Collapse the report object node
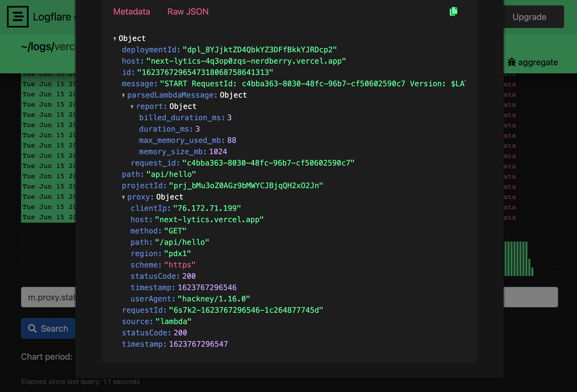This screenshot has width=577, height=392. (x=132, y=107)
